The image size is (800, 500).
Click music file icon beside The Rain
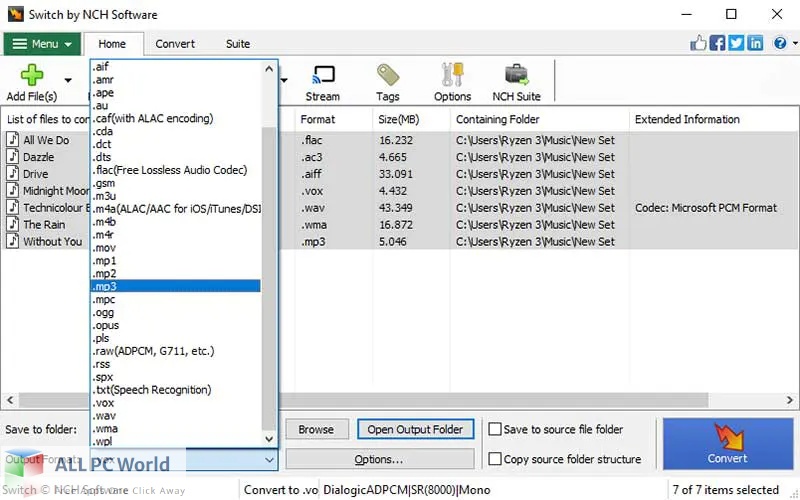tap(13, 224)
